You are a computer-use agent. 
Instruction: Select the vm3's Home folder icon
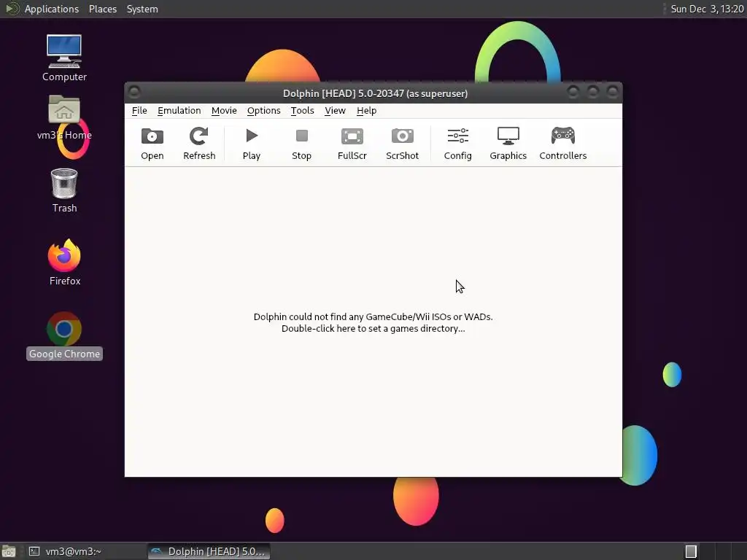(64, 117)
